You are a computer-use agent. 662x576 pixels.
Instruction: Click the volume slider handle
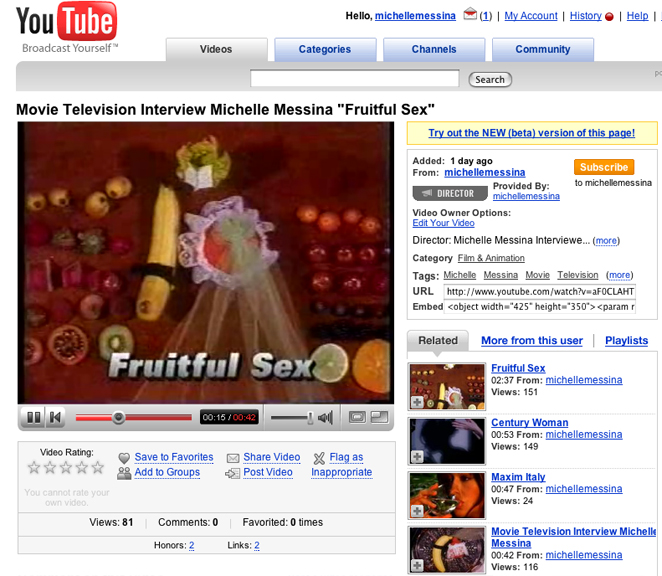pyautogui.click(x=310, y=418)
